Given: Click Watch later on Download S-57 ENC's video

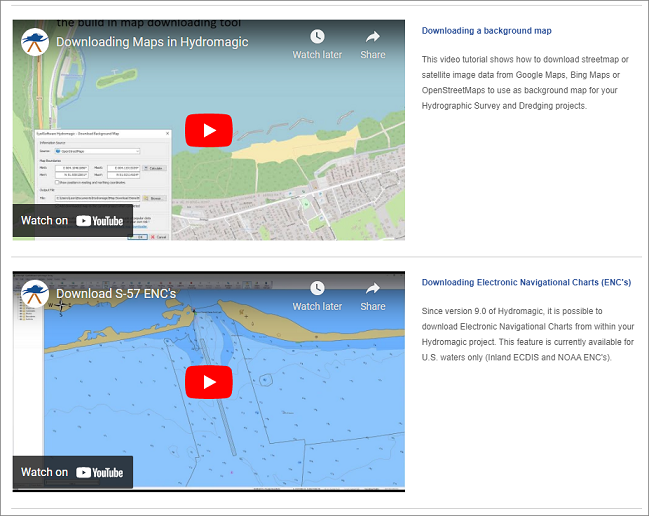Looking at the screenshot, I should coord(317,296).
